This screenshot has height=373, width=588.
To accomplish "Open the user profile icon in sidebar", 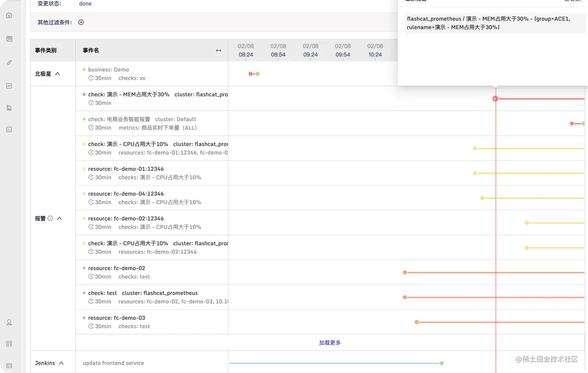I will (x=9, y=322).
